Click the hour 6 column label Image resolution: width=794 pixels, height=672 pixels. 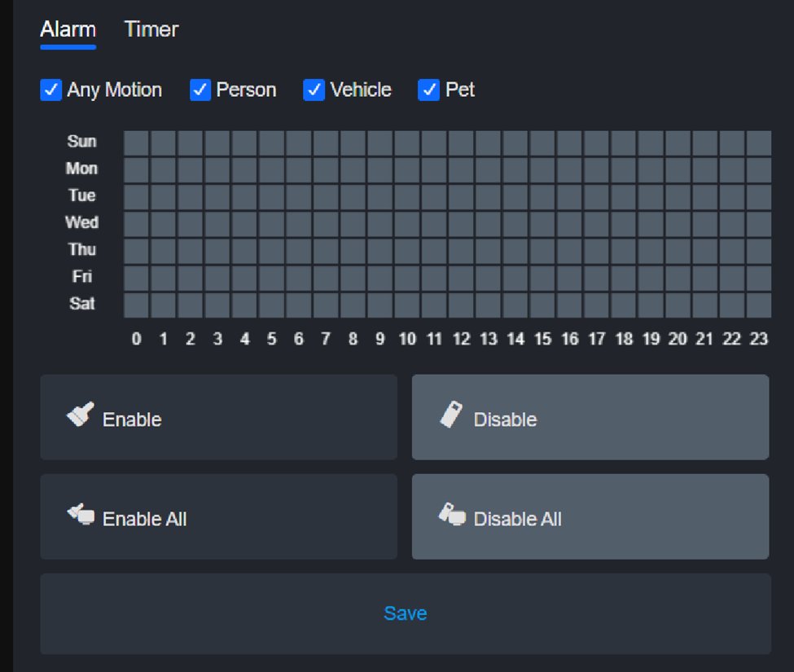click(299, 339)
